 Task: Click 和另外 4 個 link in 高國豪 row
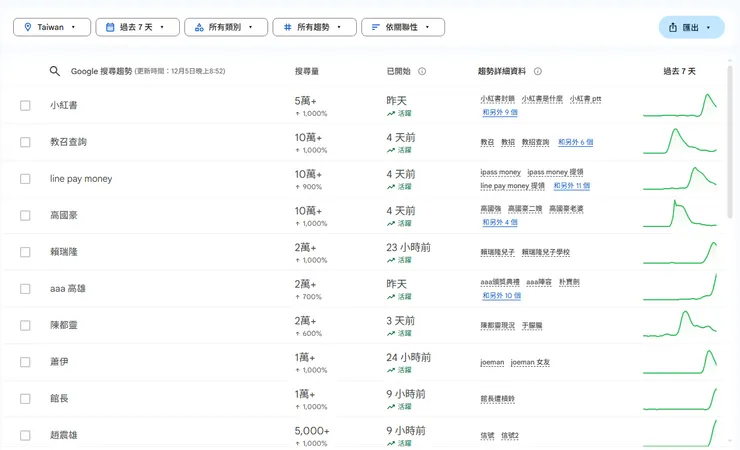click(500, 222)
